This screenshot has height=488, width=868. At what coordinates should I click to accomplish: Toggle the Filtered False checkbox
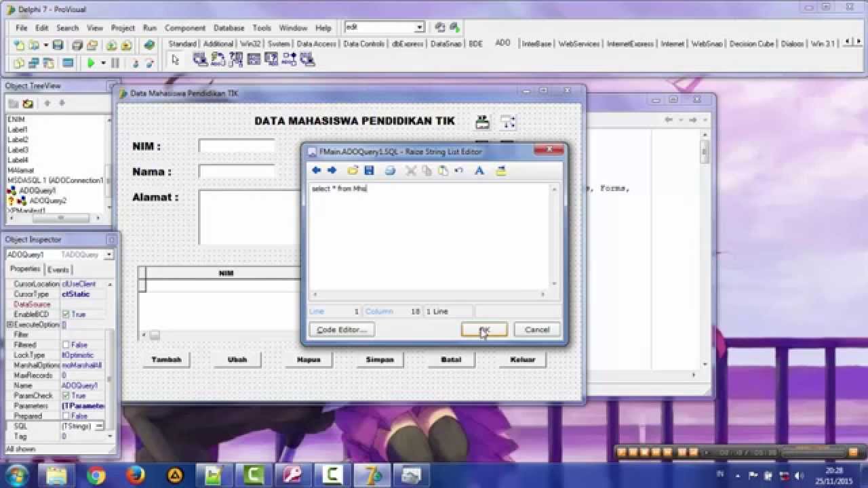66,345
